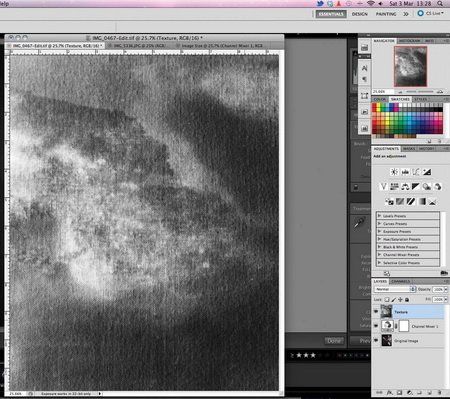This screenshot has height=399, width=450.
Task: Add a Color Balance adjustment layer
Action: 405,187
